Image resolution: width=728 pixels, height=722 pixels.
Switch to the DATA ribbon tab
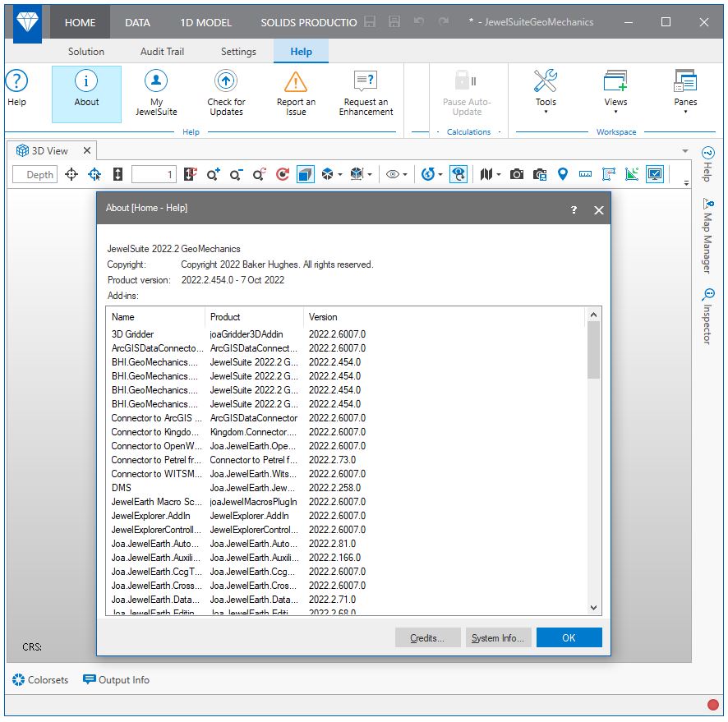[x=137, y=22]
